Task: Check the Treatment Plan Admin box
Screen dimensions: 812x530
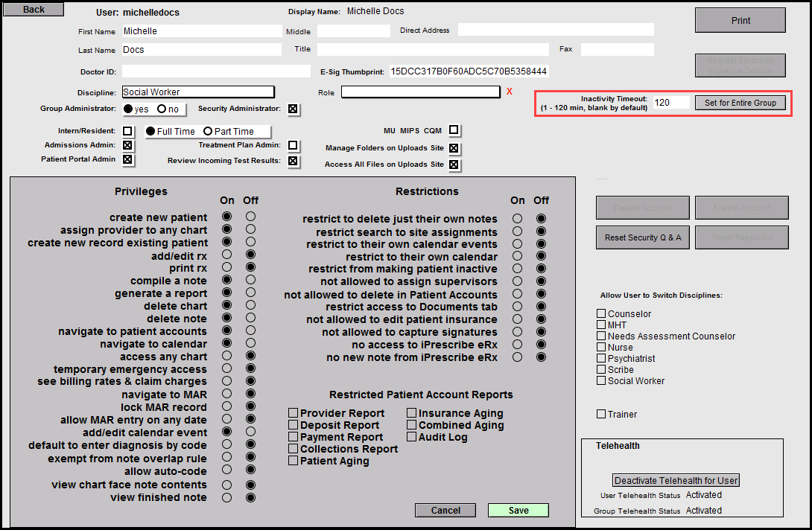Action: 293,145
